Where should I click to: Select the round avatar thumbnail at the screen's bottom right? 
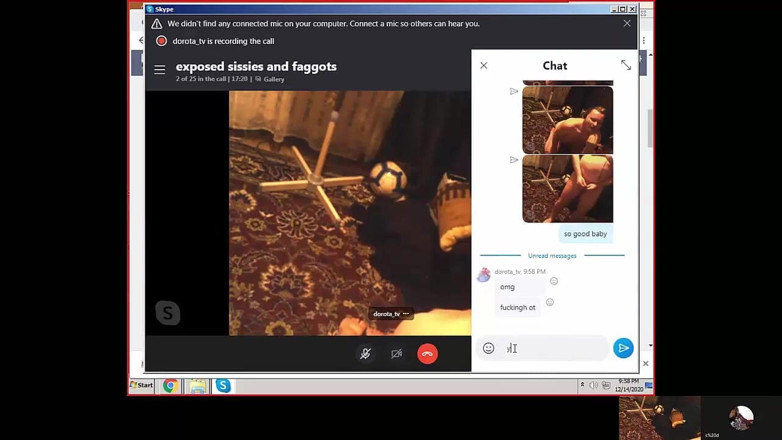click(741, 418)
